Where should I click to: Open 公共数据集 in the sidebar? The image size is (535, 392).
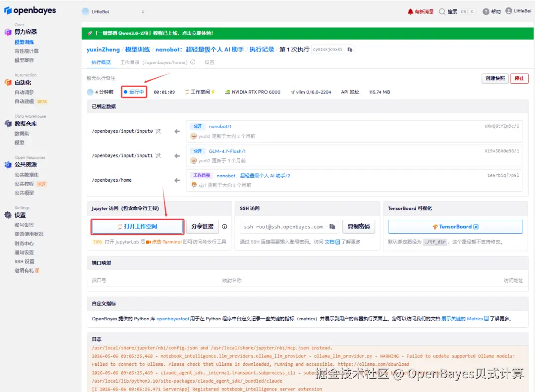point(27,175)
